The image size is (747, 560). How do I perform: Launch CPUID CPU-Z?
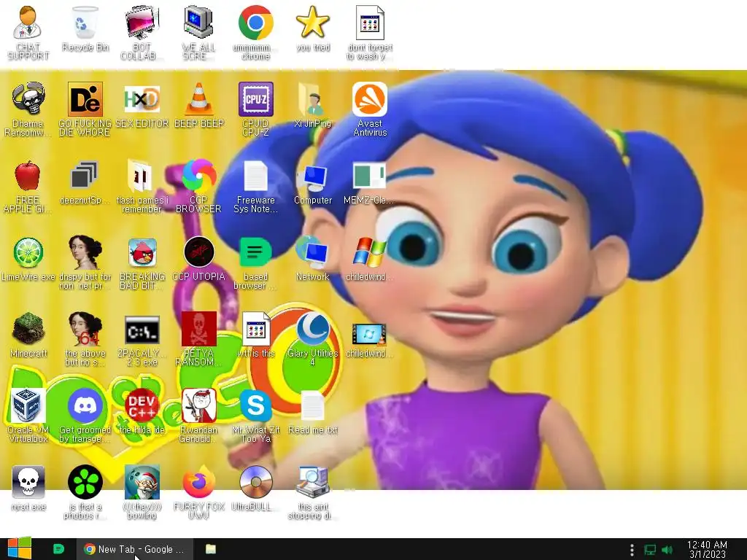tap(256, 109)
